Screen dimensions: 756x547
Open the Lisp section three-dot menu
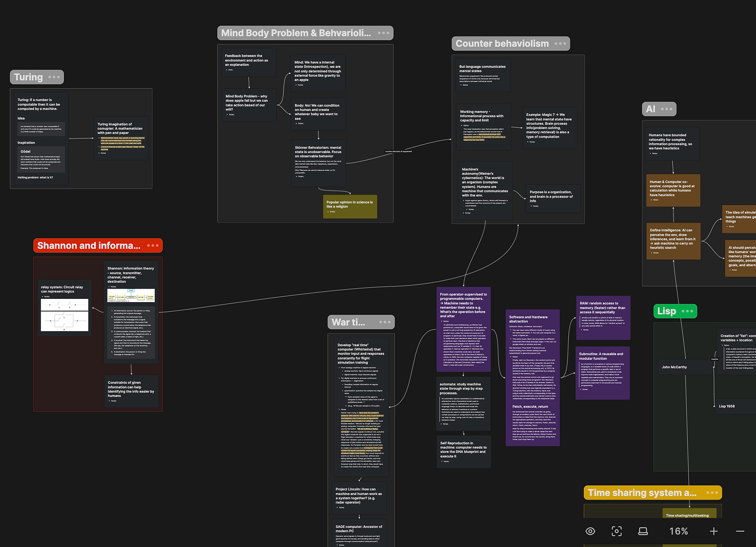point(687,311)
